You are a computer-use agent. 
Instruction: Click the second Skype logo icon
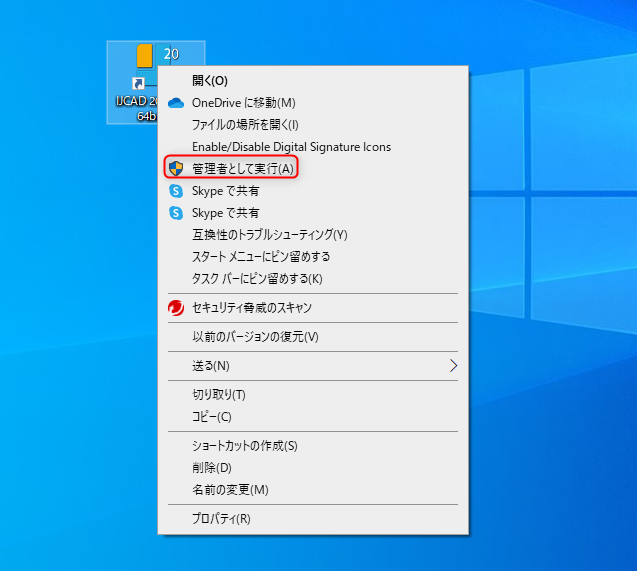click(176, 212)
